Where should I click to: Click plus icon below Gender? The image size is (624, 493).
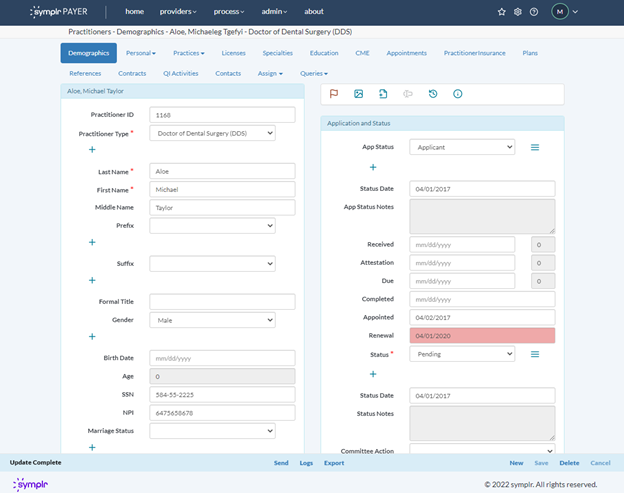92,337
